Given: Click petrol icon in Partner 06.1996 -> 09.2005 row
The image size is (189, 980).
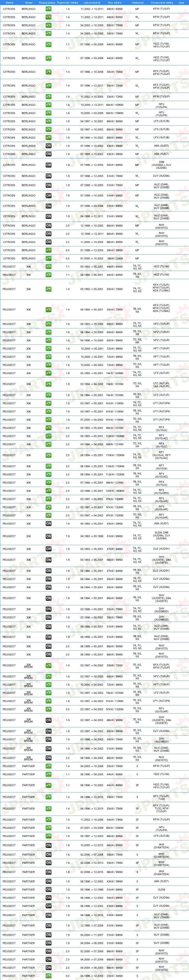Looking at the screenshot, I should (x=48, y=775).
